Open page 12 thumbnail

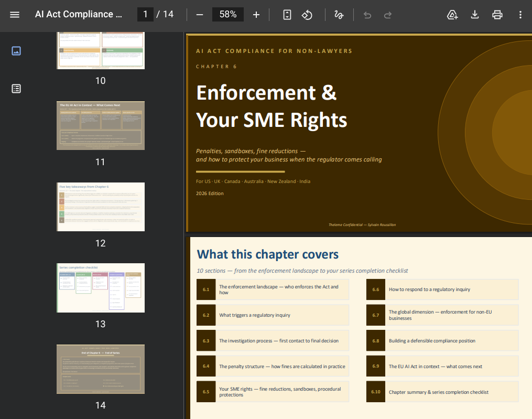101,207
